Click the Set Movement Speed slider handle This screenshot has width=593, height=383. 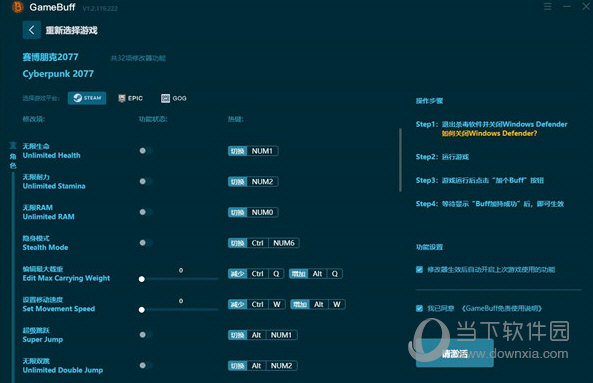[x=141, y=310]
